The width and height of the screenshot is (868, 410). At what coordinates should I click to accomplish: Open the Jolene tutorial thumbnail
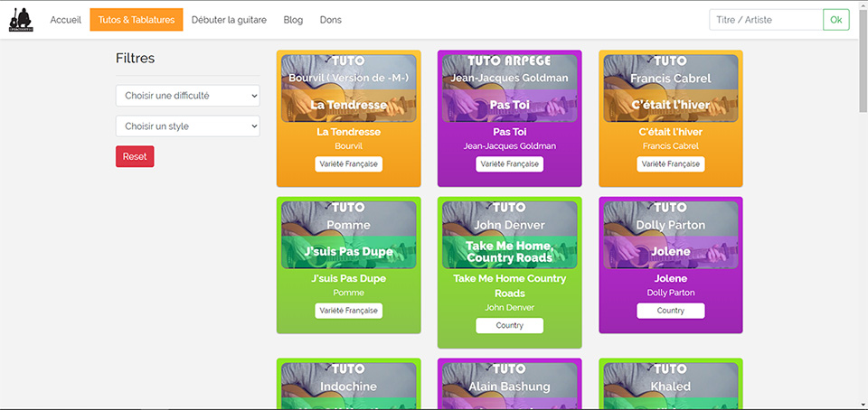[x=670, y=235]
